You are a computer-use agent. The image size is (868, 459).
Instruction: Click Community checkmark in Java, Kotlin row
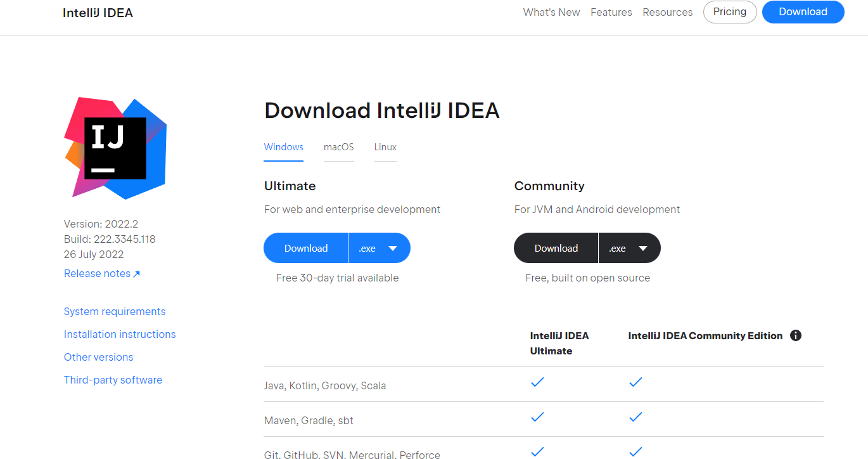pos(635,382)
